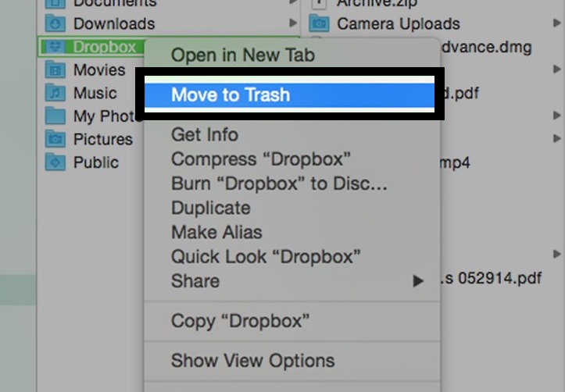Open the Share submenu

click(291, 281)
